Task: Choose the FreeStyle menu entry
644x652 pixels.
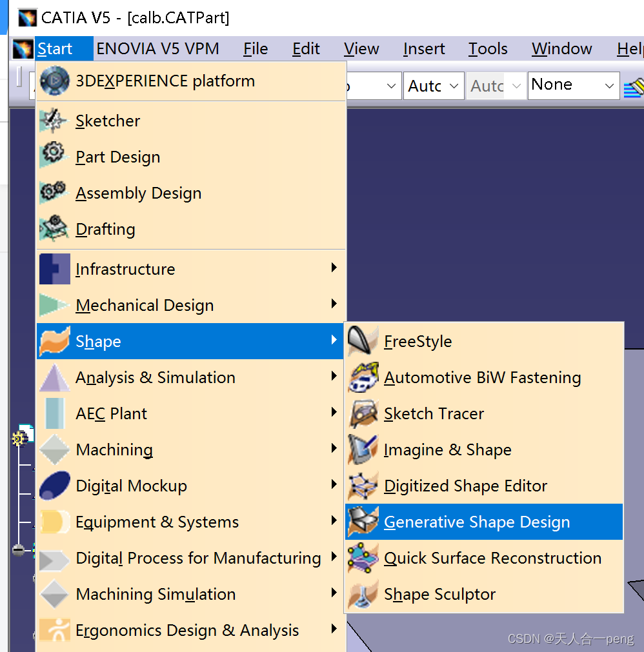Action: [484, 341]
